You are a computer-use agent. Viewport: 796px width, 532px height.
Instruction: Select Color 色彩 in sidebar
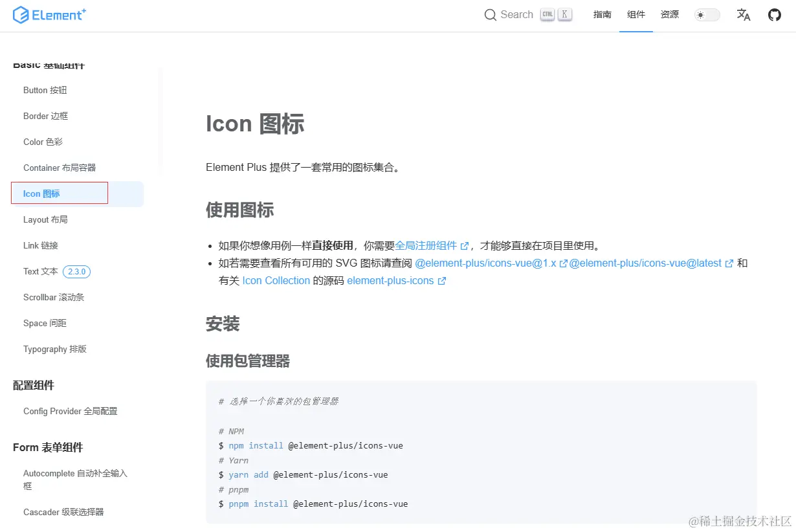pos(43,142)
